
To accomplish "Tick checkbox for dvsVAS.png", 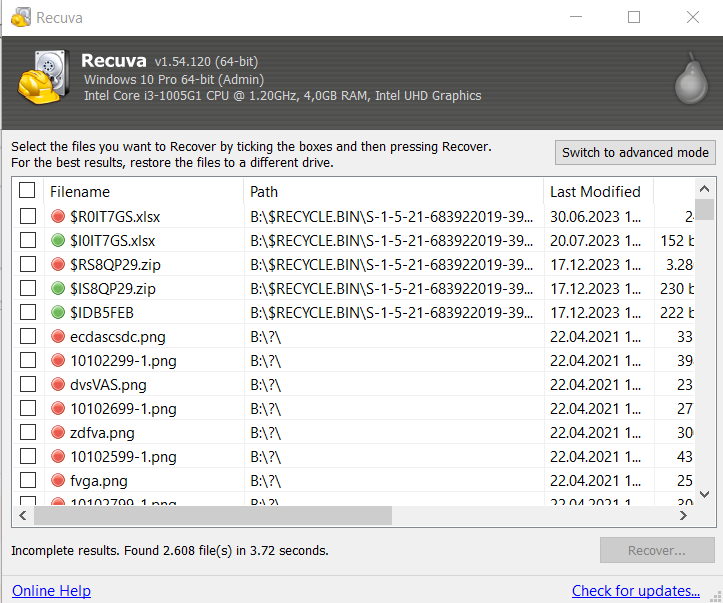I will (x=28, y=384).
